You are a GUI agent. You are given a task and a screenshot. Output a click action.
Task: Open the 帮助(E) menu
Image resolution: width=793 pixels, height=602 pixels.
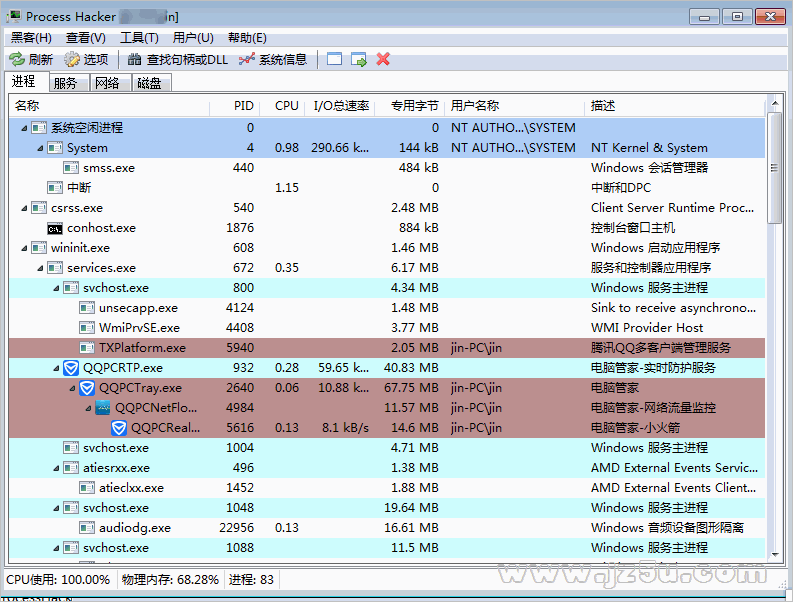click(247, 38)
